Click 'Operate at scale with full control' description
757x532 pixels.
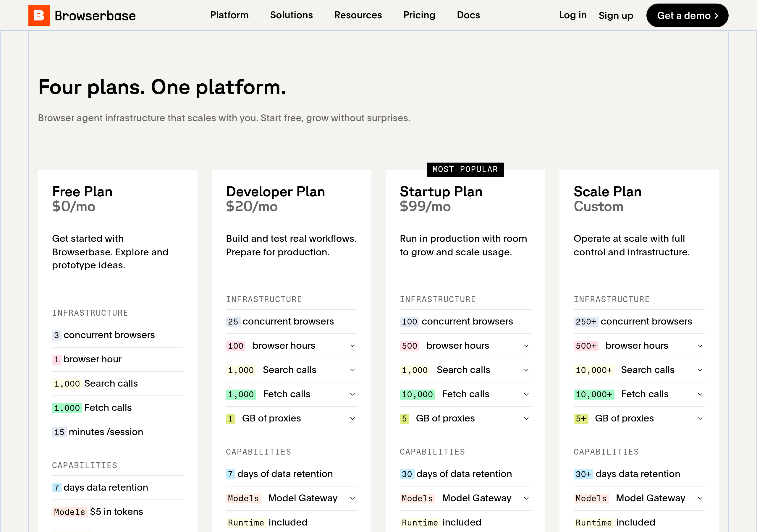(632, 245)
